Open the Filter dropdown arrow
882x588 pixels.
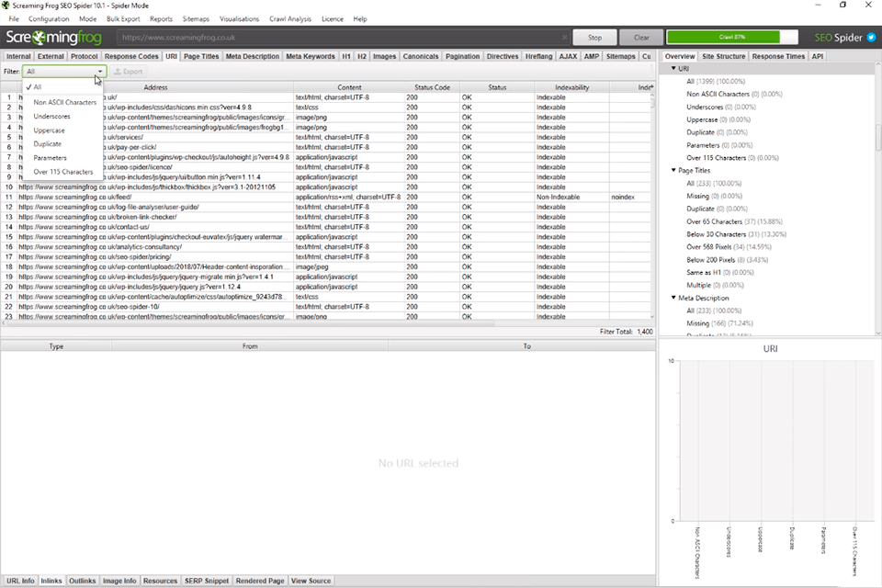tap(100, 71)
